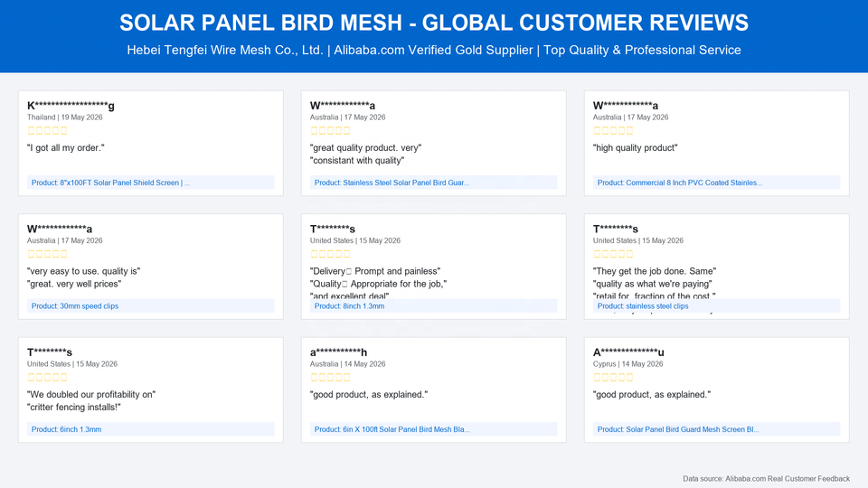Click the reviewer name K******************g
868x488 pixels.
(x=71, y=106)
